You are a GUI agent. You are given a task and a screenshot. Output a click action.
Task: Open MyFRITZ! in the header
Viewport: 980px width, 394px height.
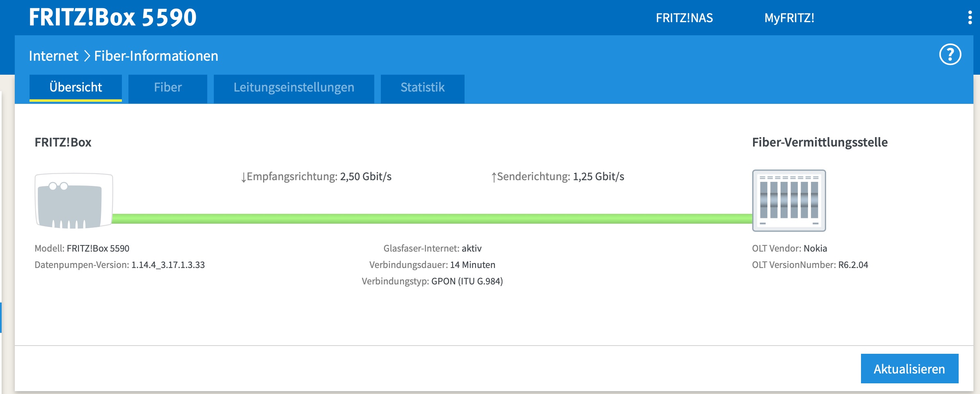(x=789, y=18)
